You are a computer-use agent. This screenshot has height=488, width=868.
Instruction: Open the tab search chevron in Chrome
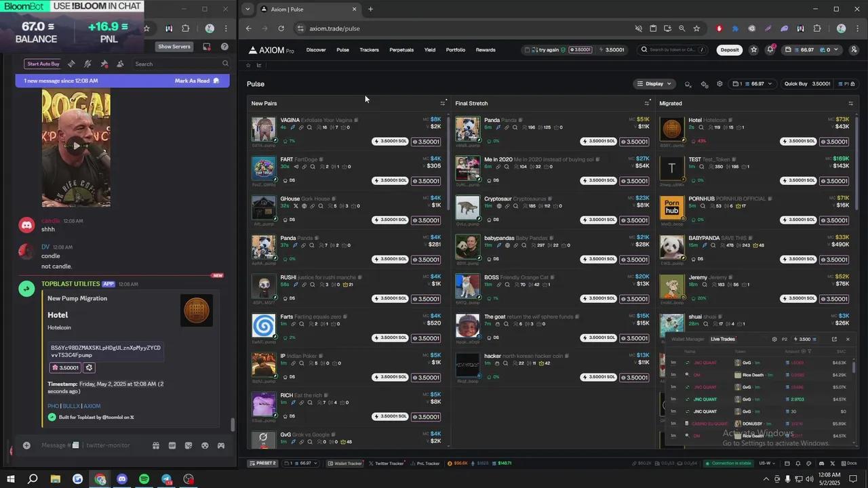pos(248,9)
